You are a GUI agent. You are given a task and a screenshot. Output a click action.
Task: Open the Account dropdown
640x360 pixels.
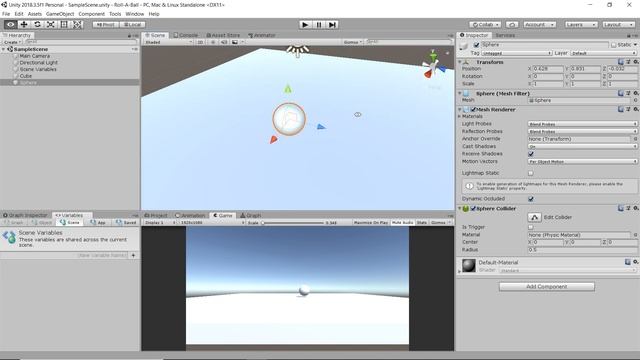(539, 24)
